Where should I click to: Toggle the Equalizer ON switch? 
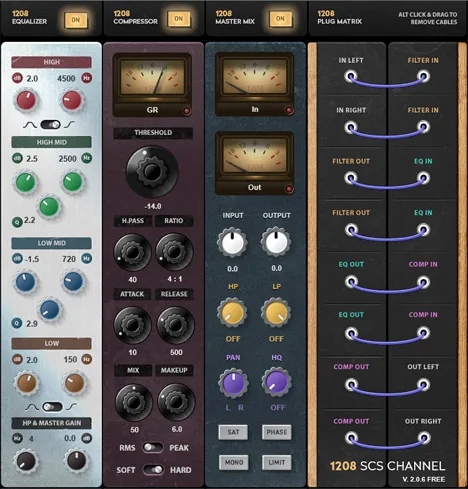pyautogui.click(x=76, y=20)
